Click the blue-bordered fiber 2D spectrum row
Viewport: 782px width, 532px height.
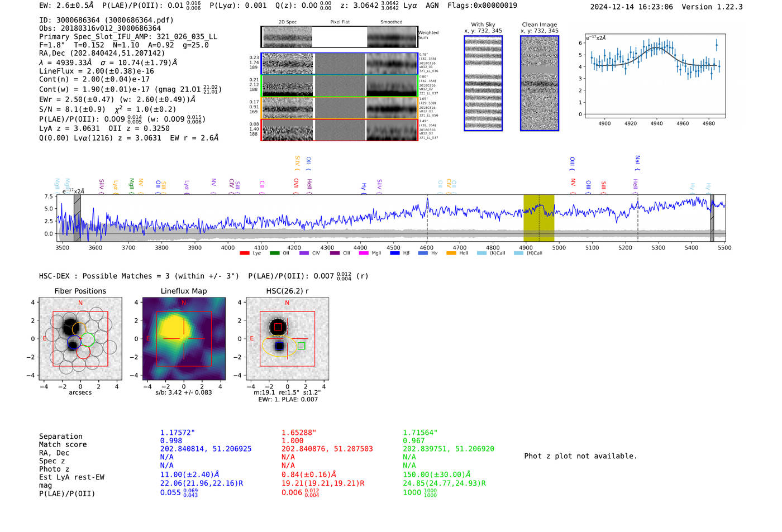click(x=340, y=64)
